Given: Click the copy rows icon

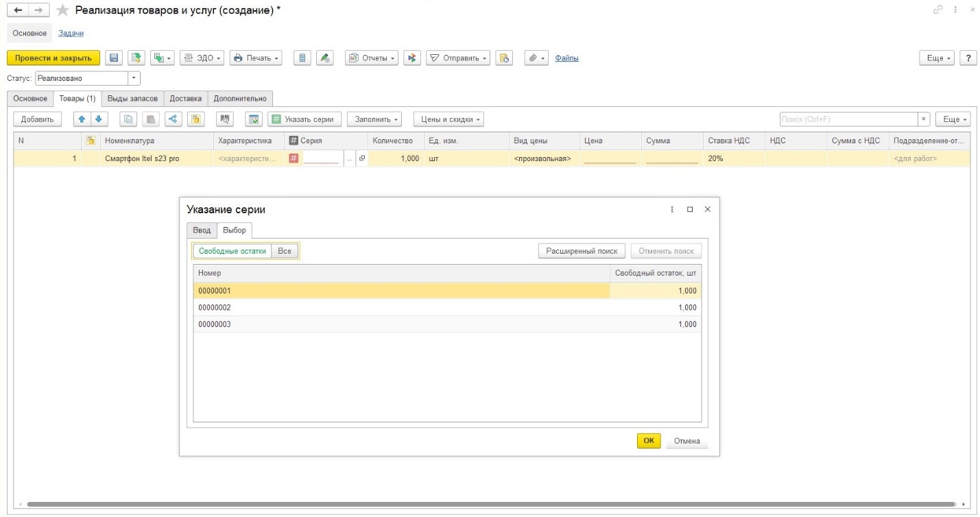Looking at the screenshot, I should pyautogui.click(x=128, y=119).
